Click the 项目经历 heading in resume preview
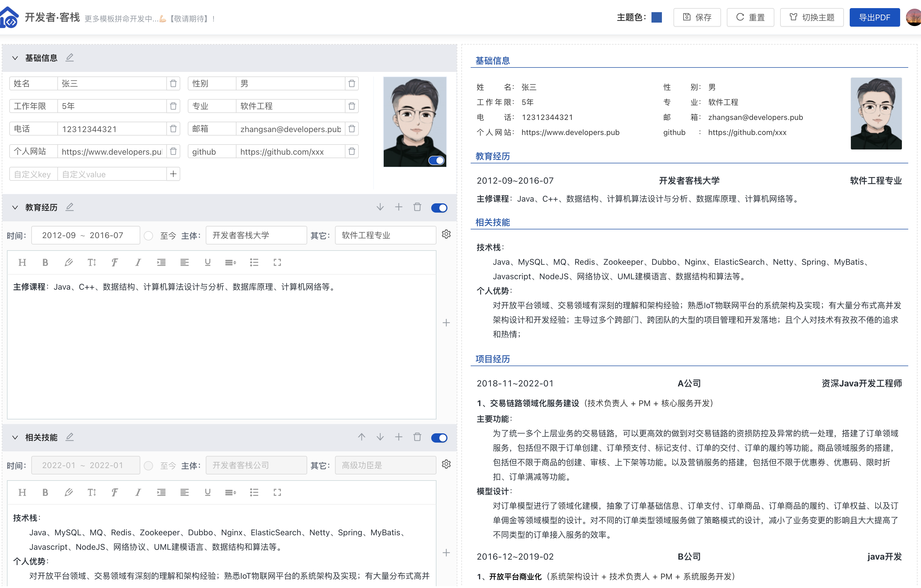Image resolution: width=921 pixels, height=588 pixels. [x=492, y=359]
